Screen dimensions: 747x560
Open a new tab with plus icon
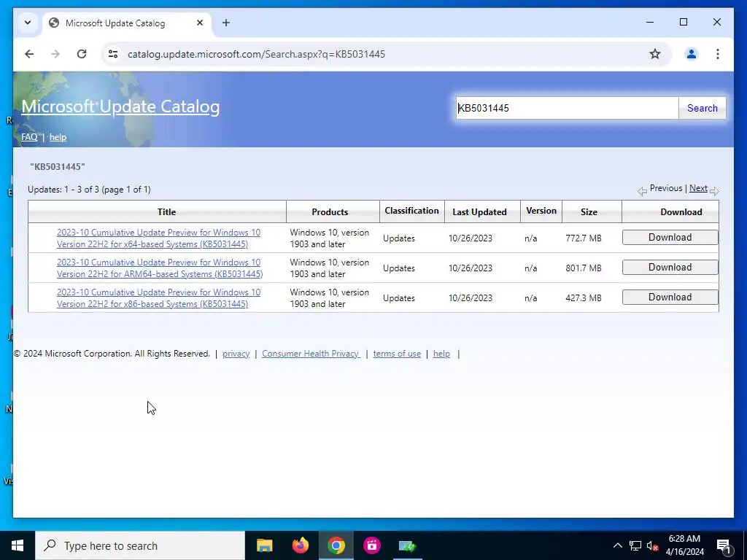[x=226, y=23]
